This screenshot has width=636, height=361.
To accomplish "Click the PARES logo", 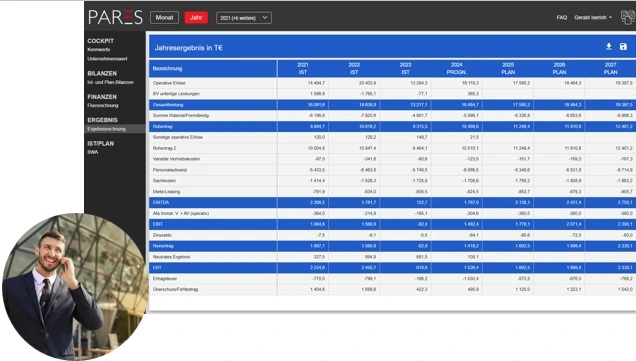I will [x=115, y=17].
